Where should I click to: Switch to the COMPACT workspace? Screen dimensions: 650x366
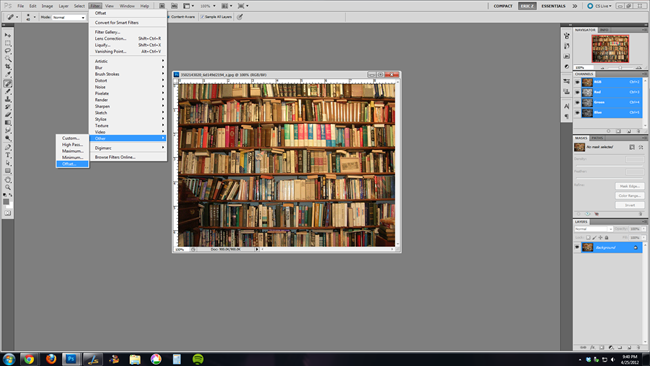(x=503, y=6)
